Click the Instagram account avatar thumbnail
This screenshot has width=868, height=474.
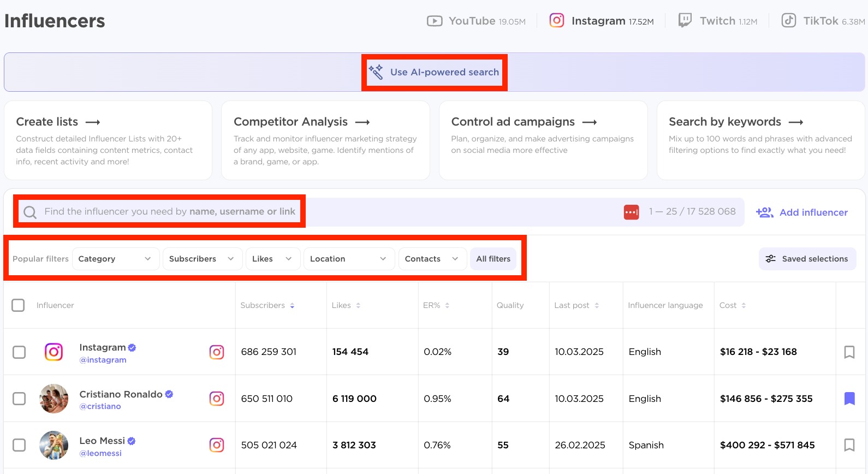pos(53,352)
